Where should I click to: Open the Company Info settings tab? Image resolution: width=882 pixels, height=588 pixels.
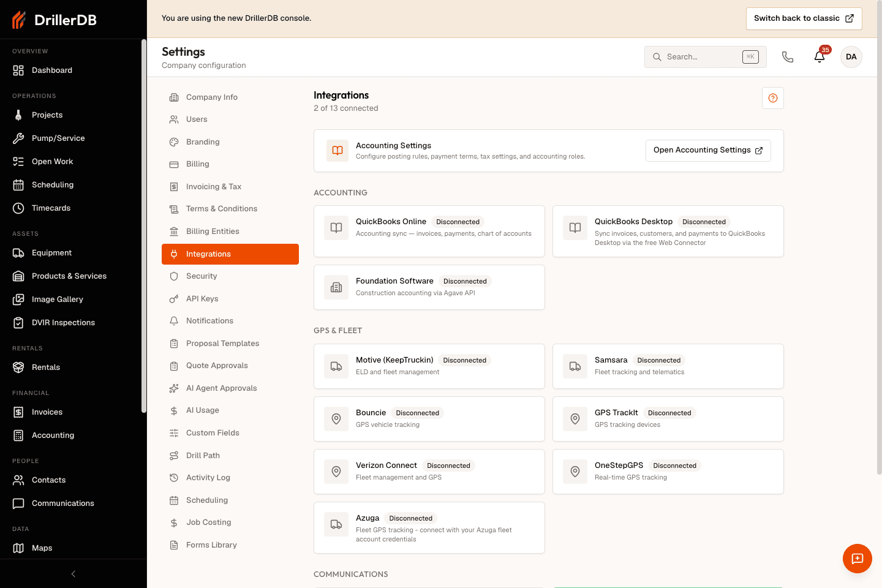230,97
